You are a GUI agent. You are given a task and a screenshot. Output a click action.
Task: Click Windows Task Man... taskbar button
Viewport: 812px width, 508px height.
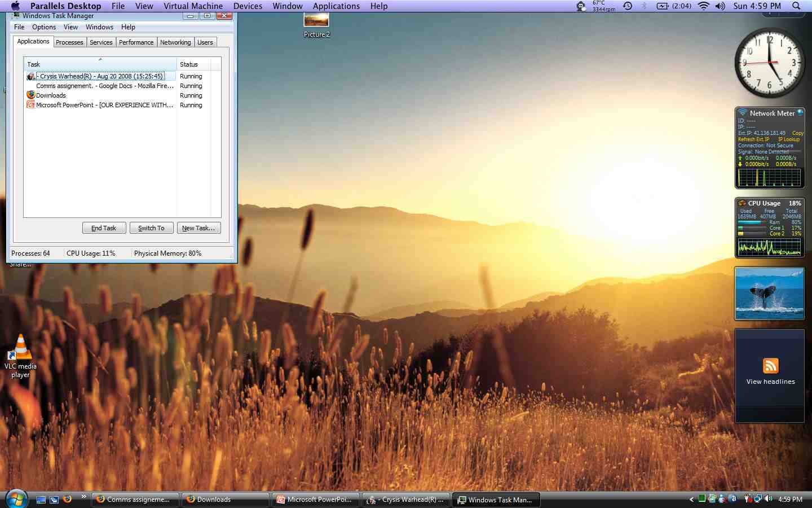[x=496, y=500]
